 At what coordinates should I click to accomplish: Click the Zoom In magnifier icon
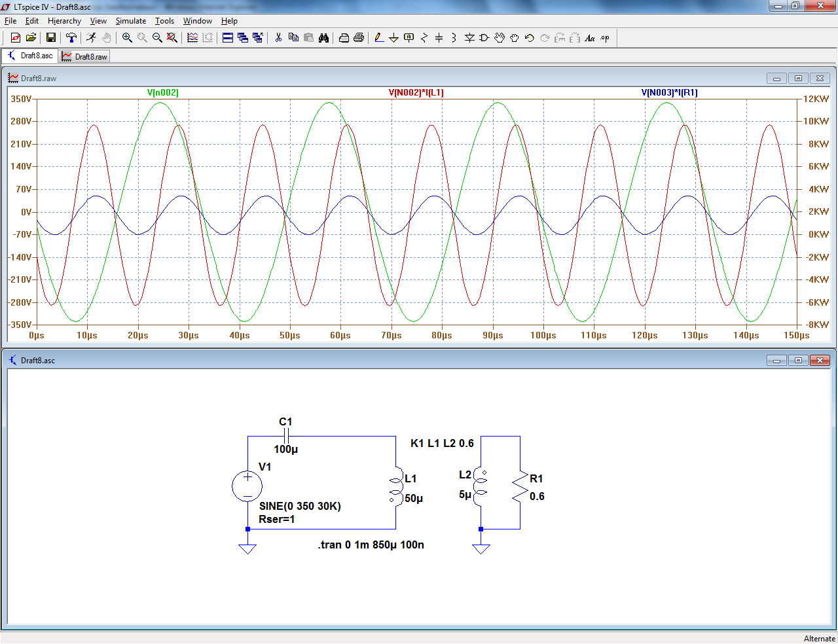[127, 38]
